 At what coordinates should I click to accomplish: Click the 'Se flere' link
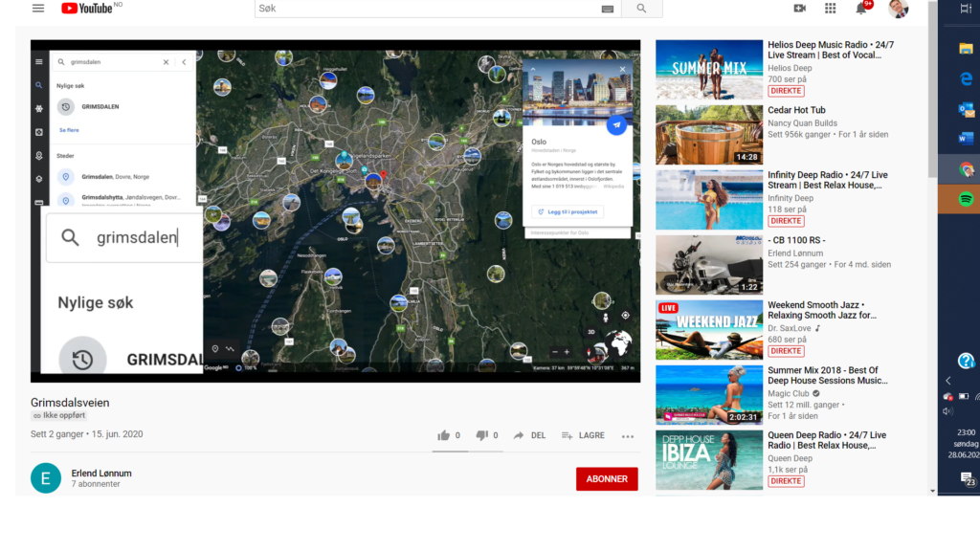pos(69,130)
